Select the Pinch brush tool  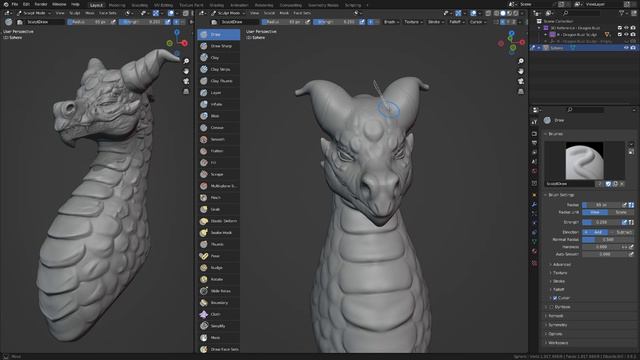pyautogui.click(x=218, y=198)
